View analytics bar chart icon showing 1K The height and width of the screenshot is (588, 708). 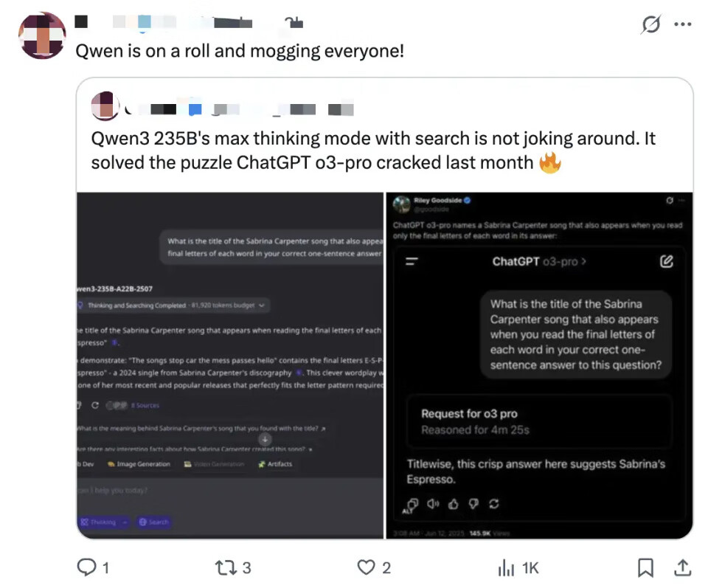pos(506,567)
